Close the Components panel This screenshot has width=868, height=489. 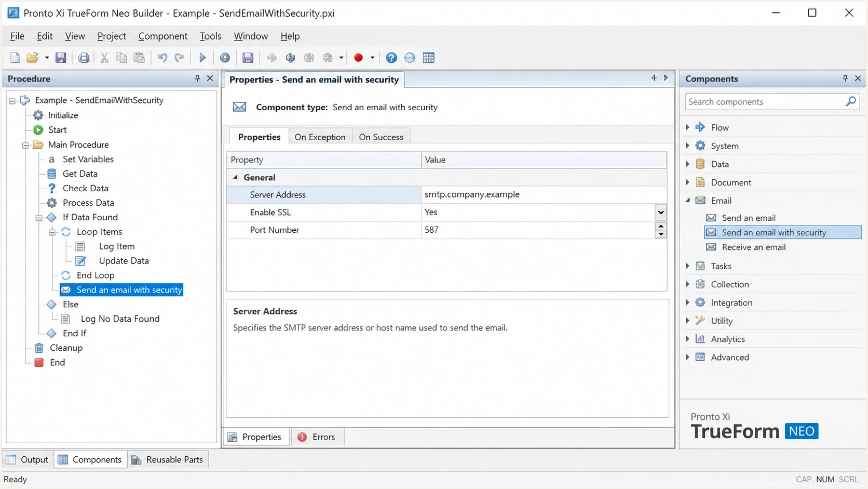click(x=858, y=78)
